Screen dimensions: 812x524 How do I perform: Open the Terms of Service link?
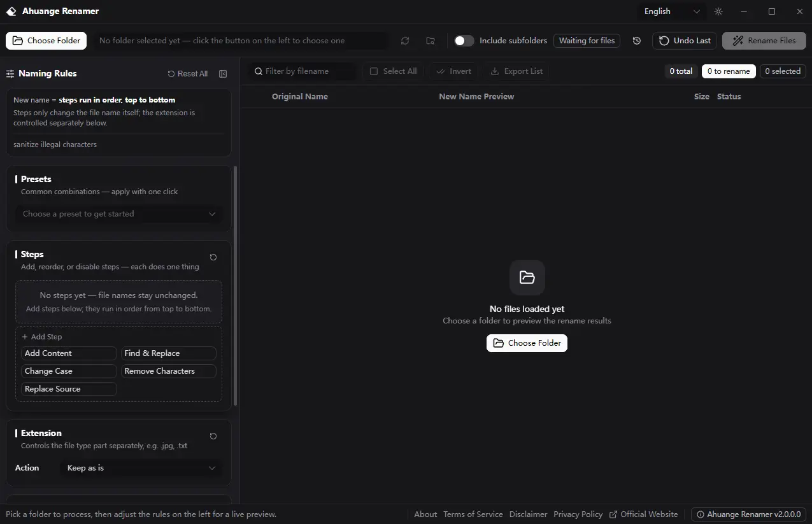(x=473, y=514)
